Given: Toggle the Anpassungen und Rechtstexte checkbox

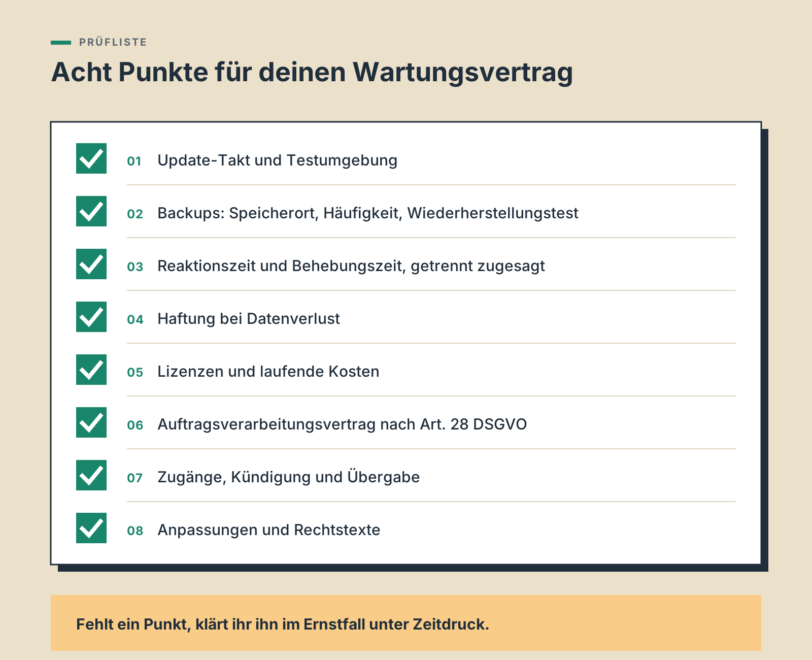Looking at the screenshot, I should pos(91,528).
